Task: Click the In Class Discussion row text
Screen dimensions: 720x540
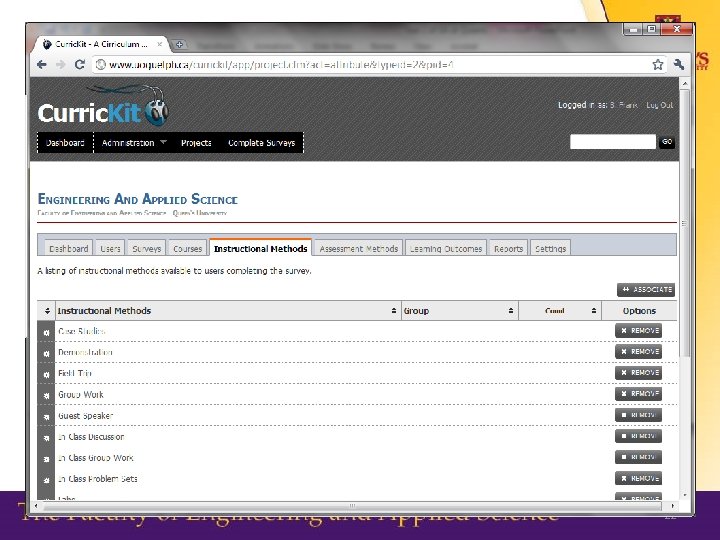Action: (91, 437)
